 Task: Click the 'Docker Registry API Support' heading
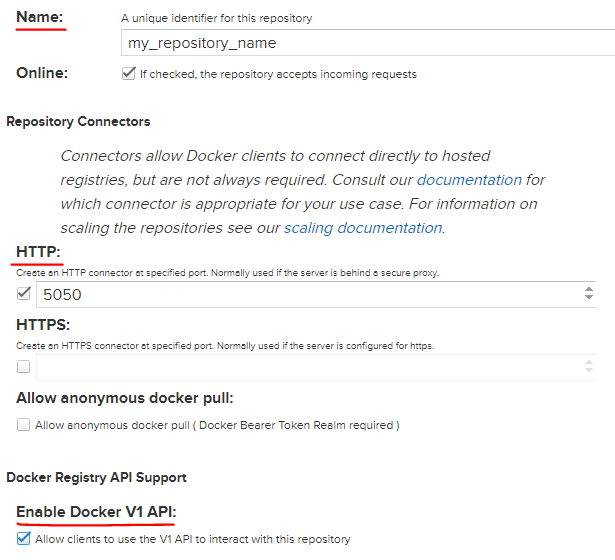[x=96, y=477]
